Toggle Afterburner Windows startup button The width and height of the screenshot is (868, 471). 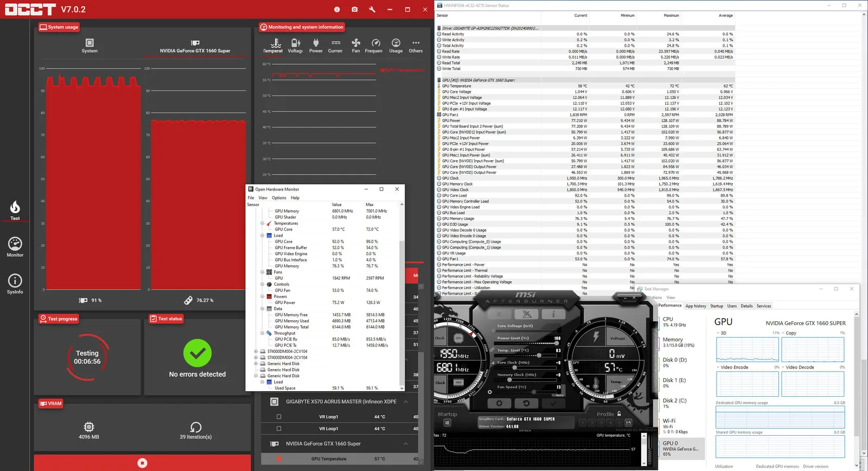tap(448, 423)
